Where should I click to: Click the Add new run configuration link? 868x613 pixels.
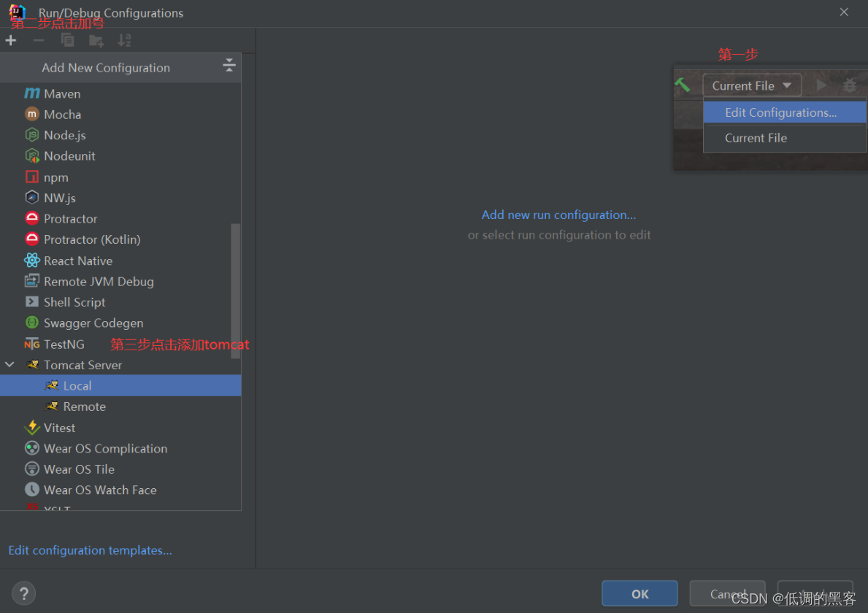pos(558,215)
